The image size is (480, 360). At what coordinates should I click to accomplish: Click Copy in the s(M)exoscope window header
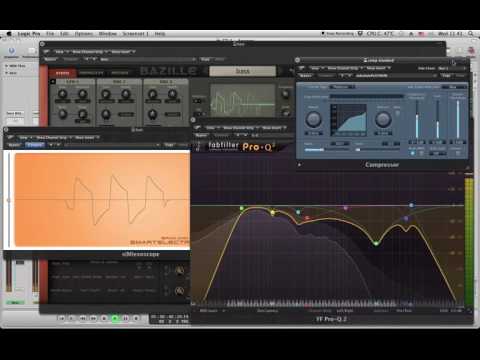(169, 145)
